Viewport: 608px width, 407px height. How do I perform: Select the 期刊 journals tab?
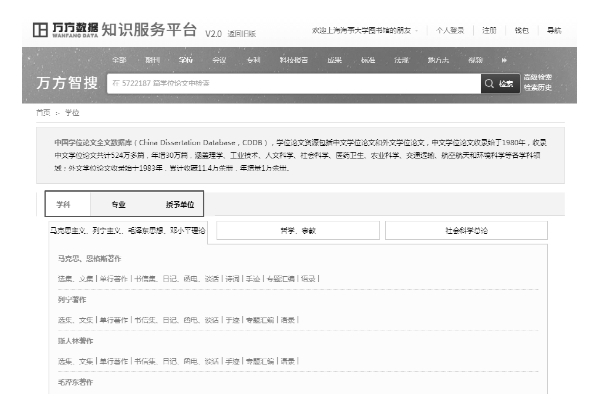pos(152,60)
